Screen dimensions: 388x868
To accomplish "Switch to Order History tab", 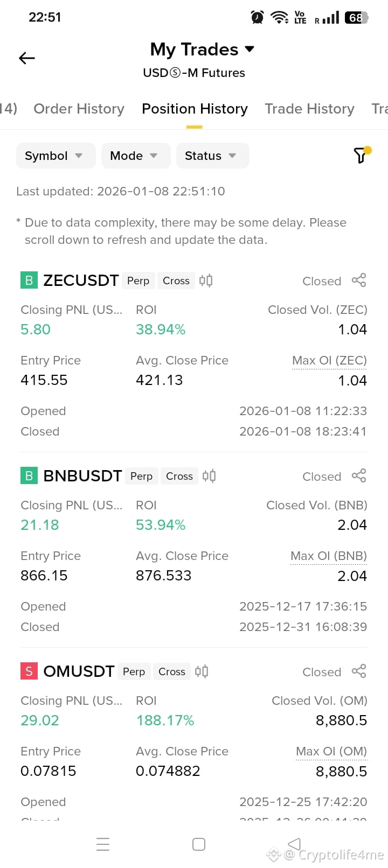I will [x=79, y=109].
